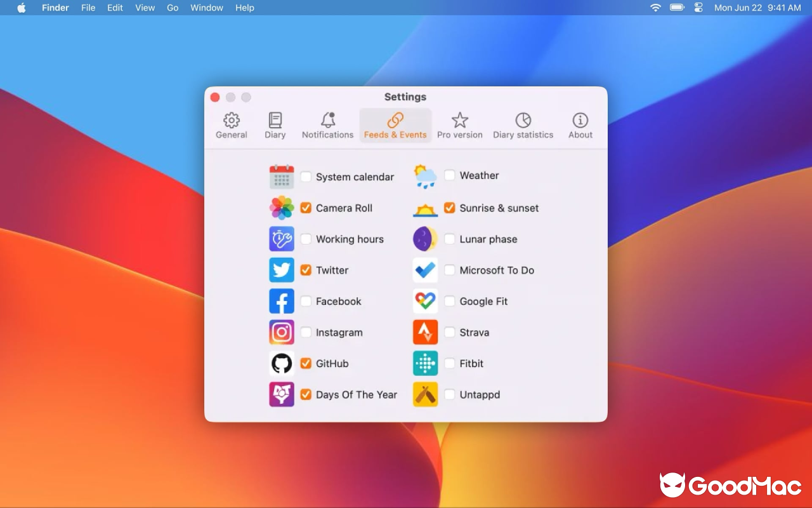Screen dimensions: 812x508
Task: Open the View menu
Action: (145, 8)
